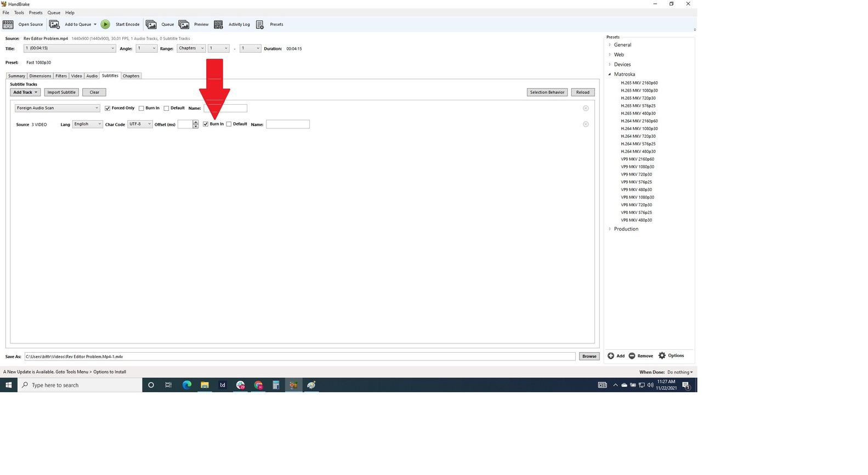This screenshot has height=475, width=868.
Task: Start encoding with the green play icon
Action: coord(105,24)
